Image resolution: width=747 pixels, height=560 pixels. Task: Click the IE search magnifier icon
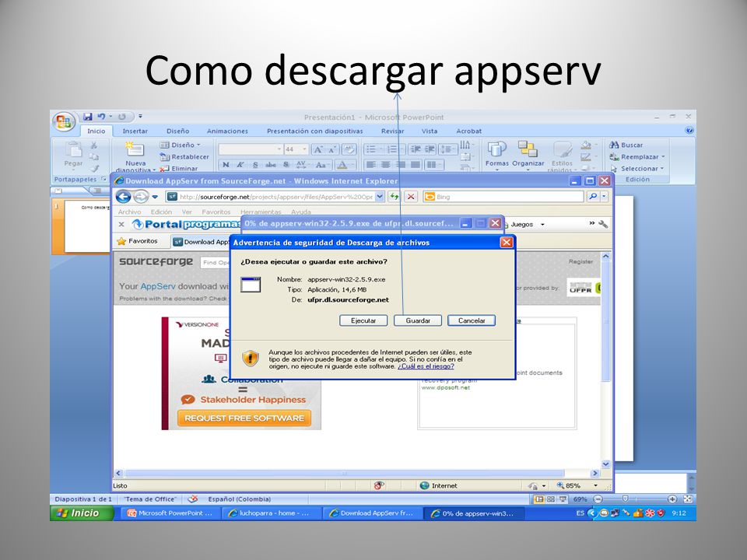[593, 197]
